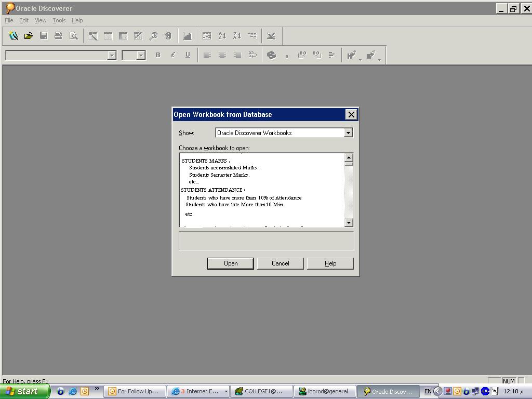Click the Decrease Decimal places icon
Screen dimensions: 532x399
(317, 55)
